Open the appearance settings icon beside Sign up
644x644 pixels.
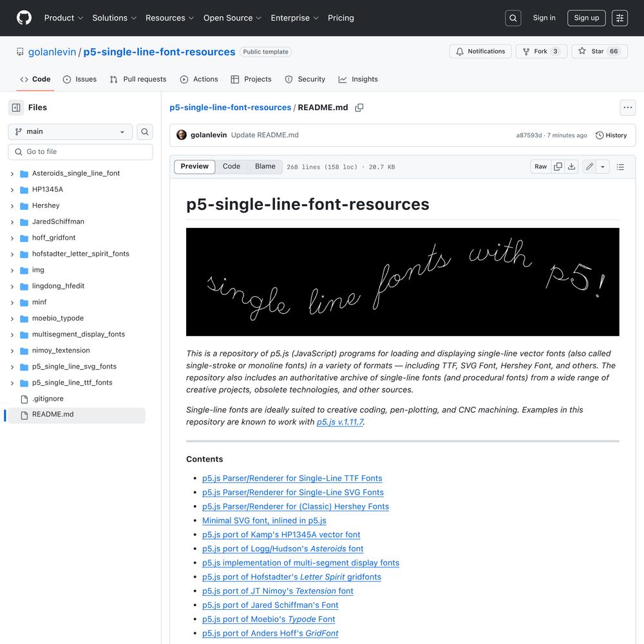click(x=620, y=18)
